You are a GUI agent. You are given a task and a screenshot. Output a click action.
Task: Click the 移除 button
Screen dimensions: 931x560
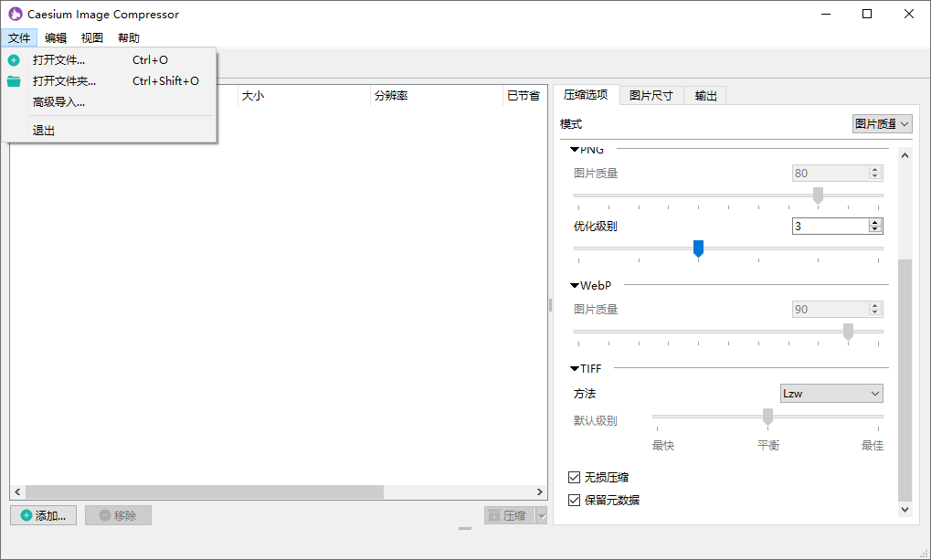coord(118,515)
